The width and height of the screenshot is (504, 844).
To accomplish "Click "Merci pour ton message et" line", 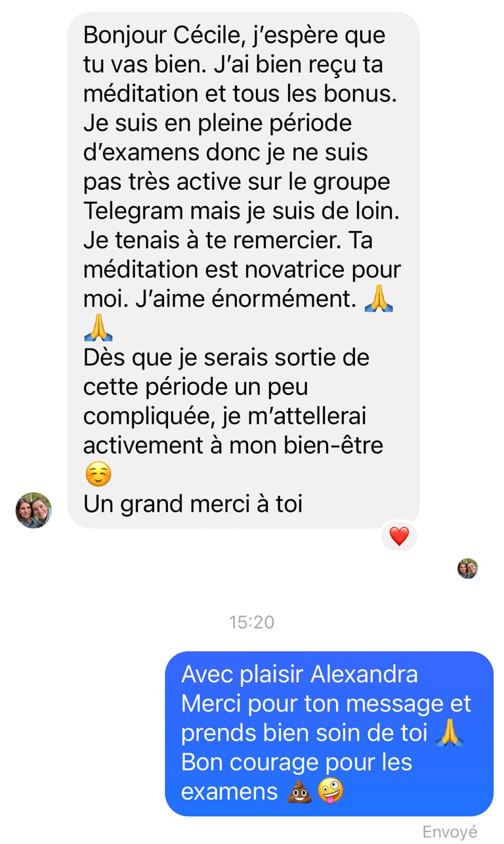I will [326, 704].
